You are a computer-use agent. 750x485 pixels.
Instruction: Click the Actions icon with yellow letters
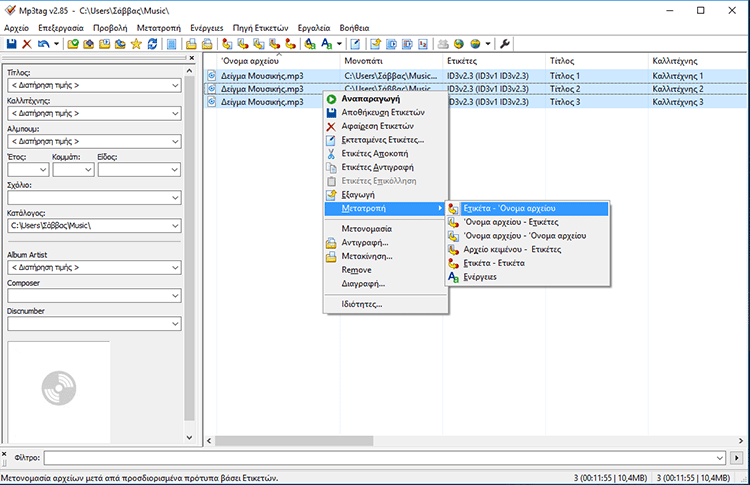310,44
